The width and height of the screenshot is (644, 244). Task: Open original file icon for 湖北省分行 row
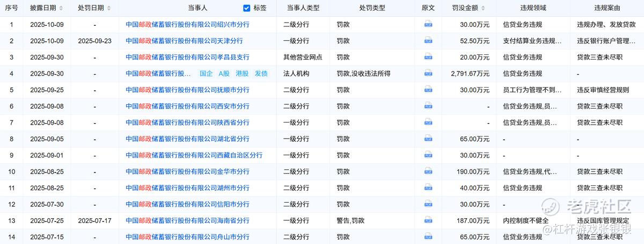[428, 139]
